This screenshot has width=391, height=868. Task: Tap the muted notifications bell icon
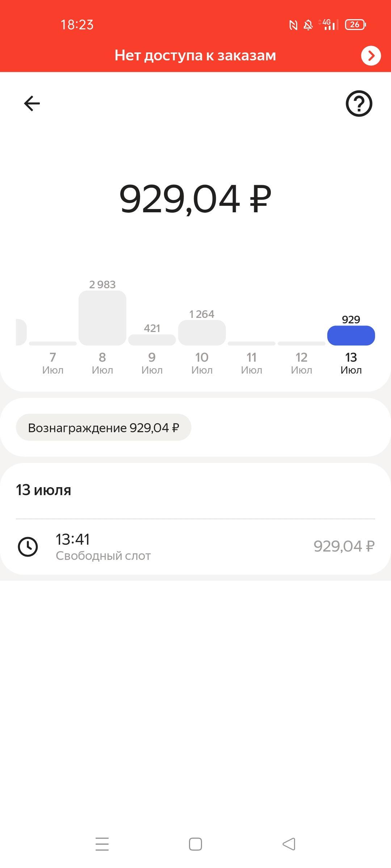[x=308, y=25]
